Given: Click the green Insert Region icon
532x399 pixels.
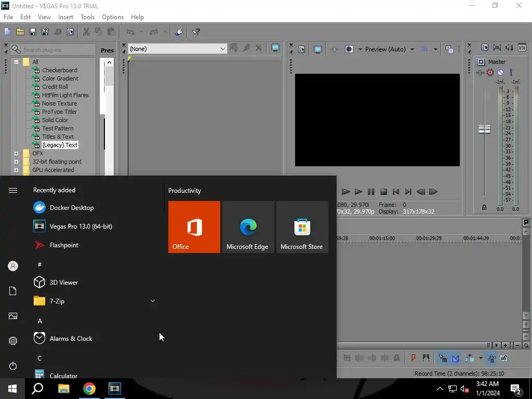Looking at the screenshot, I should (426, 357).
